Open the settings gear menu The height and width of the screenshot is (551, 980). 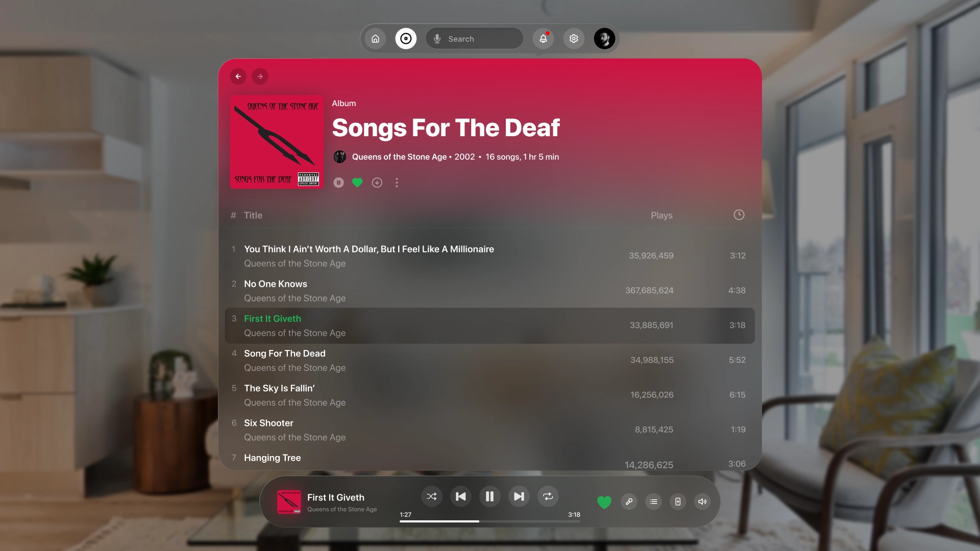coord(574,38)
